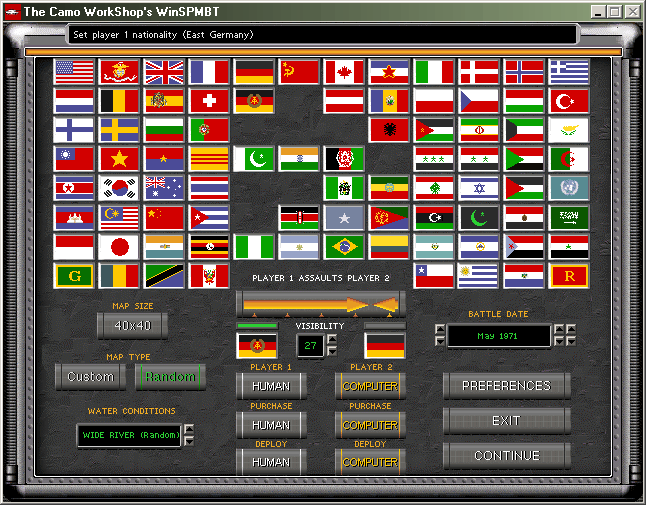Choose the Turkey crescent flag
The image size is (646, 505).
click(x=569, y=101)
